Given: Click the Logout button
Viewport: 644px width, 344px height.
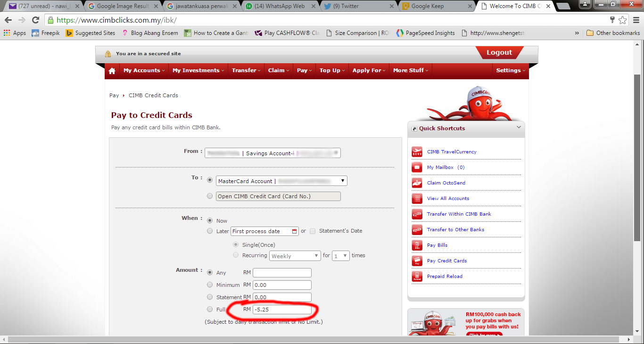Looking at the screenshot, I should pyautogui.click(x=499, y=52).
